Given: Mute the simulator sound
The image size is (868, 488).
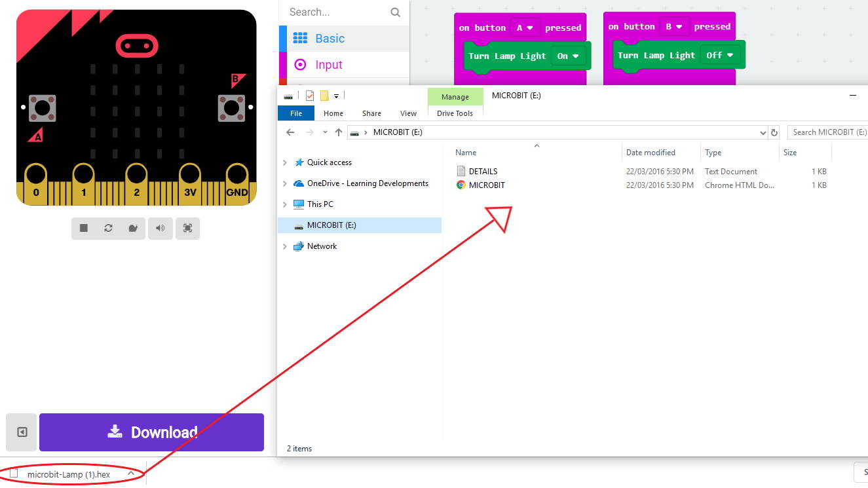Looking at the screenshot, I should [160, 228].
